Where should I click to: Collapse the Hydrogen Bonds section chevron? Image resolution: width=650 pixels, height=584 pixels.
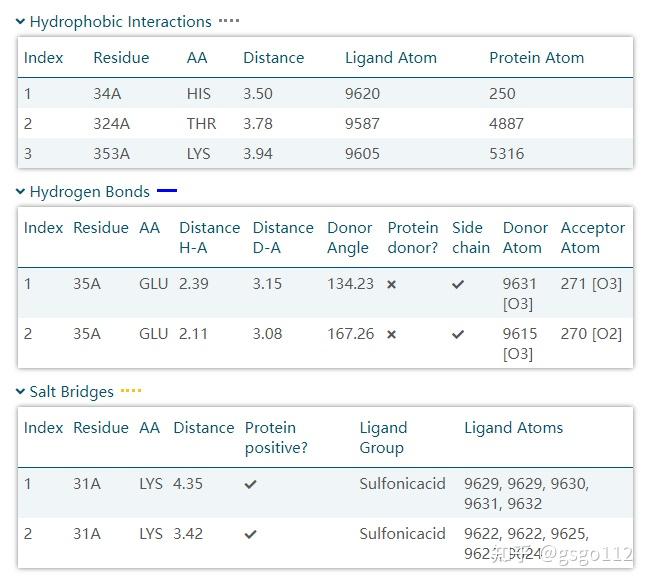click(21, 191)
